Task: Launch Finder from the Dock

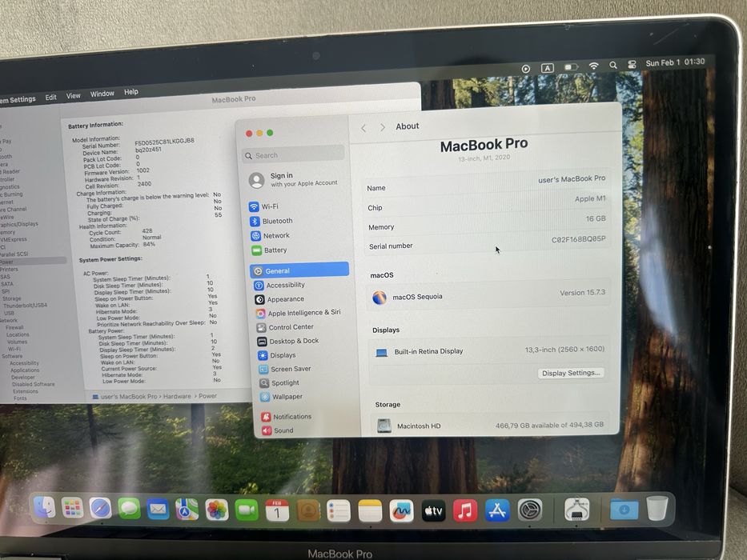Action: (44, 507)
